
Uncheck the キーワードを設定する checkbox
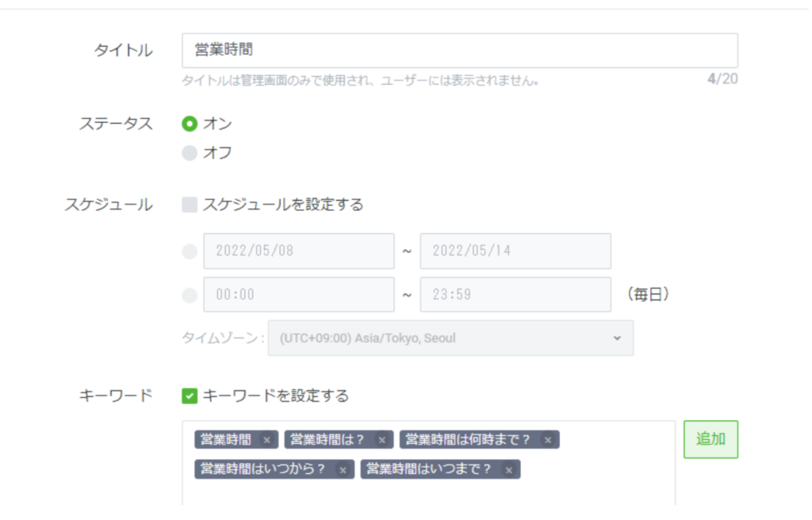190,396
